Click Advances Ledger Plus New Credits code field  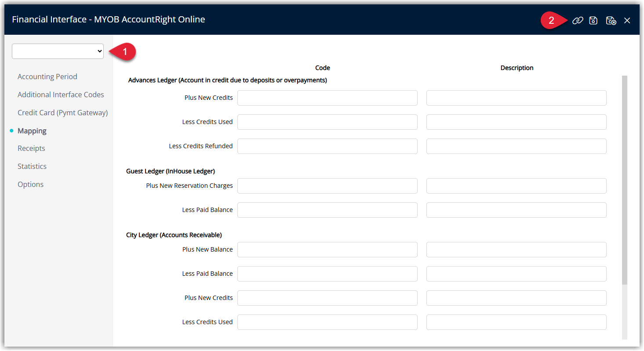(327, 98)
